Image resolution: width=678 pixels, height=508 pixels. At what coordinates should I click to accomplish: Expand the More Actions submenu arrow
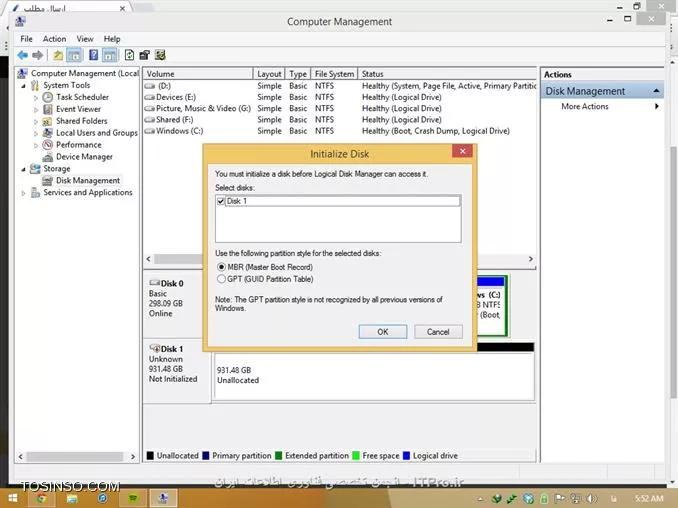point(657,106)
